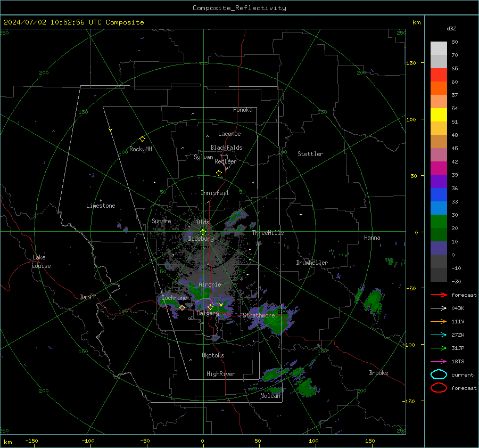Viewport: 479px width, 448px height.
Task: Click the radar-center diamond marker at Olds
Action: coord(203,232)
